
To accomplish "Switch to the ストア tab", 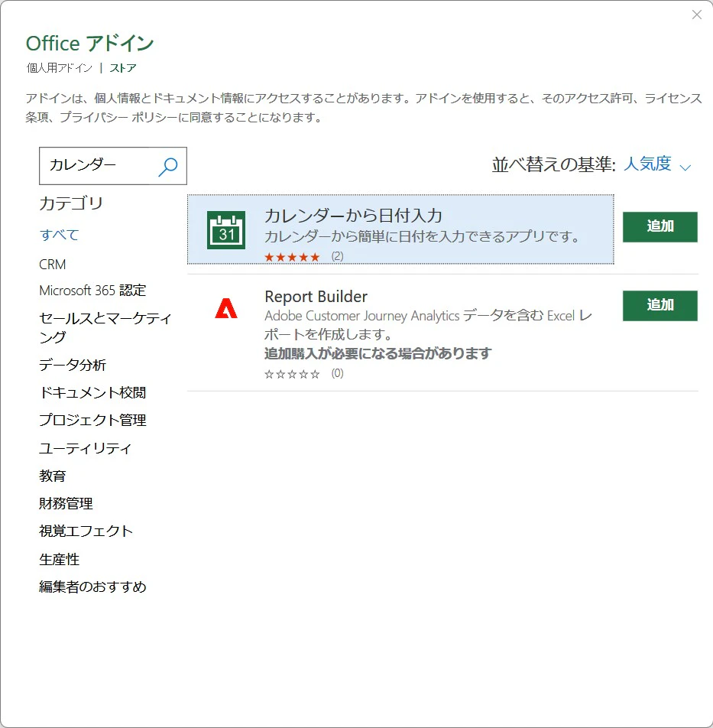I will (x=123, y=68).
